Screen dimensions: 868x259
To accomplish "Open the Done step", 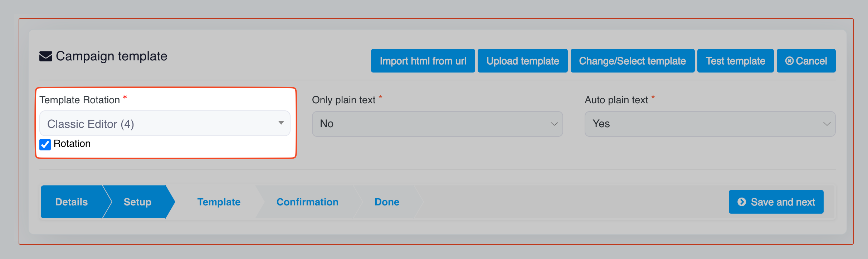I will click(387, 202).
